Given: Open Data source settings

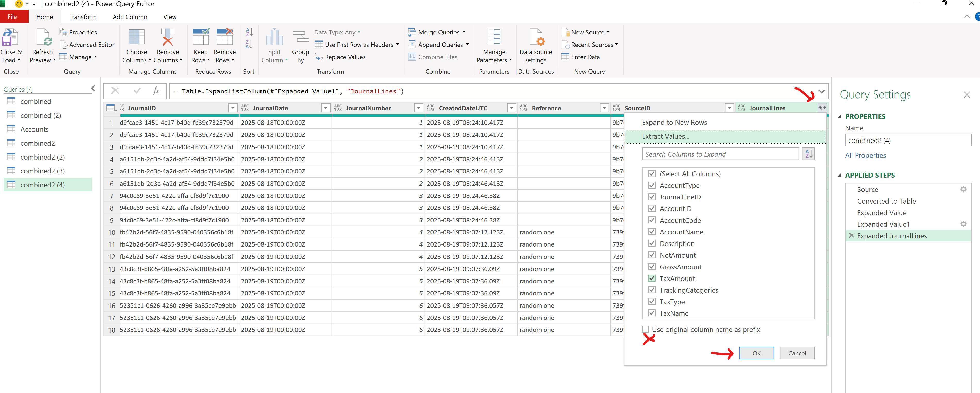Looking at the screenshot, I should point(536,38).
